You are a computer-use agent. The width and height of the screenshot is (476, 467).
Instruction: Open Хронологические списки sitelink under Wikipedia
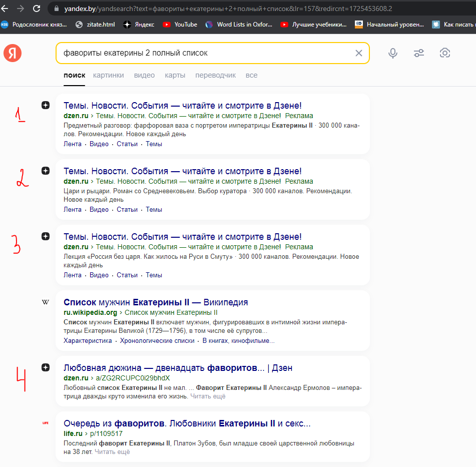click(x=157, y=341)
